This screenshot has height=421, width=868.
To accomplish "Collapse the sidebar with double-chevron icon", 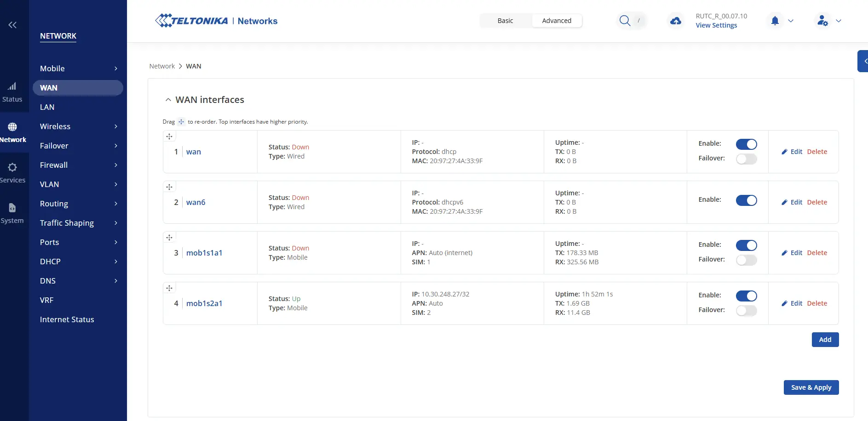I will tap(12, 25).
